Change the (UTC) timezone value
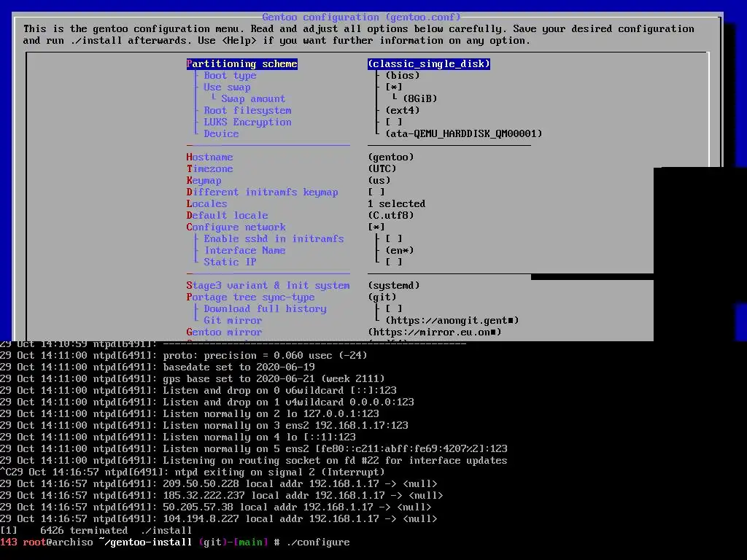The height and width of the screenshot is (560, 747). click(x=382, y=168)
